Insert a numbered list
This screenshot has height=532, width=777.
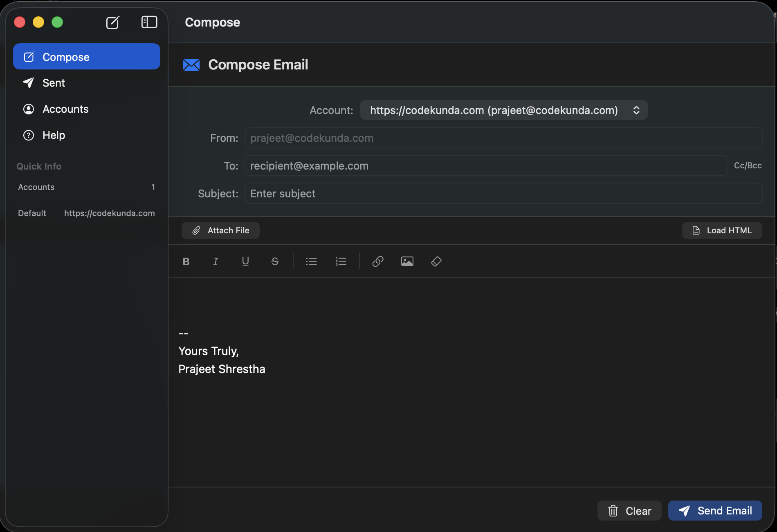[341, 262]
